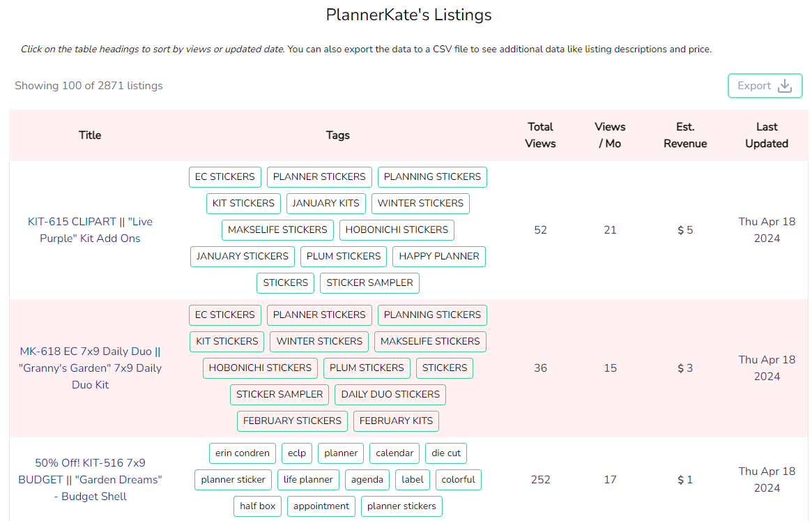Click the HAPPY PLANNER tag
This screenshot has width=812, height=521.
click(439, 257)
